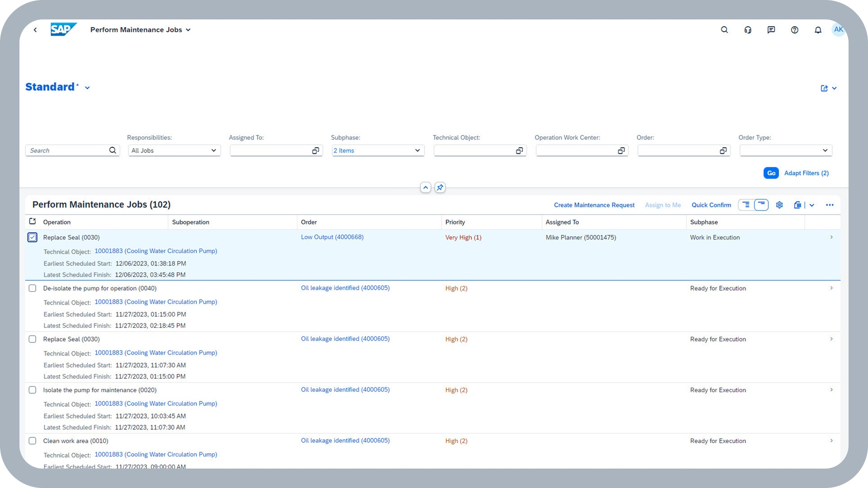Pin the filter header
The height and width of the screenshot is (488, 868).
point(440,188)
